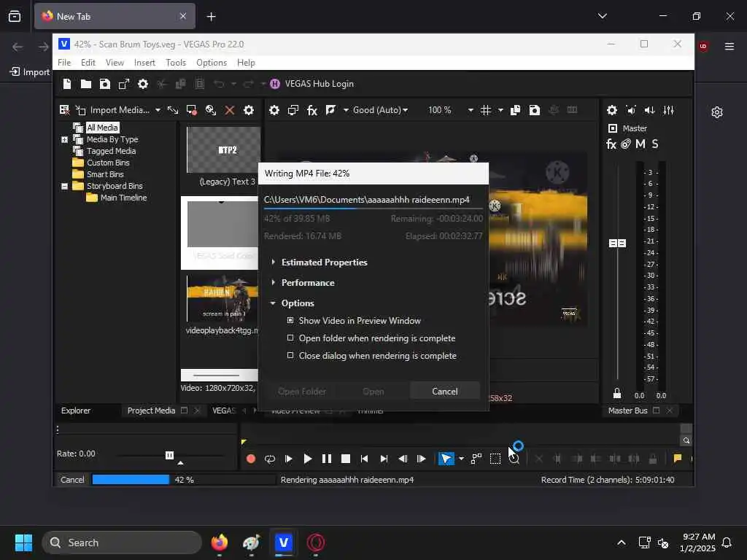Image resolution: width=747 pixels, height=560 pixels.
Task: Open the Edit menu
Action: click(88, 63)
